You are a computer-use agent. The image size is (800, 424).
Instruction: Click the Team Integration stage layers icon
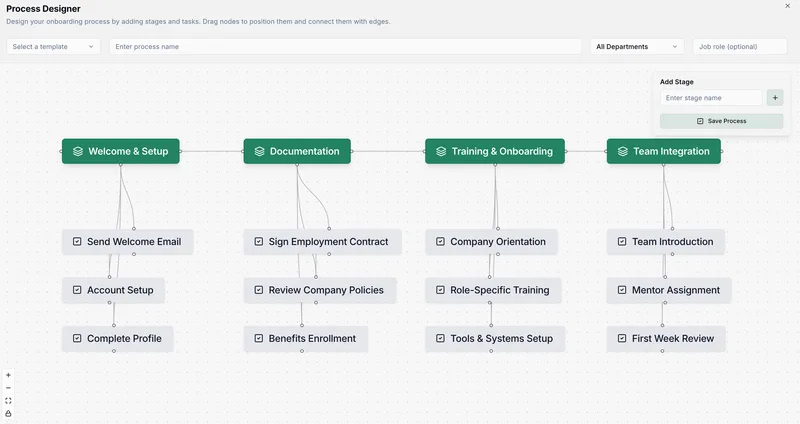point(622,152)
